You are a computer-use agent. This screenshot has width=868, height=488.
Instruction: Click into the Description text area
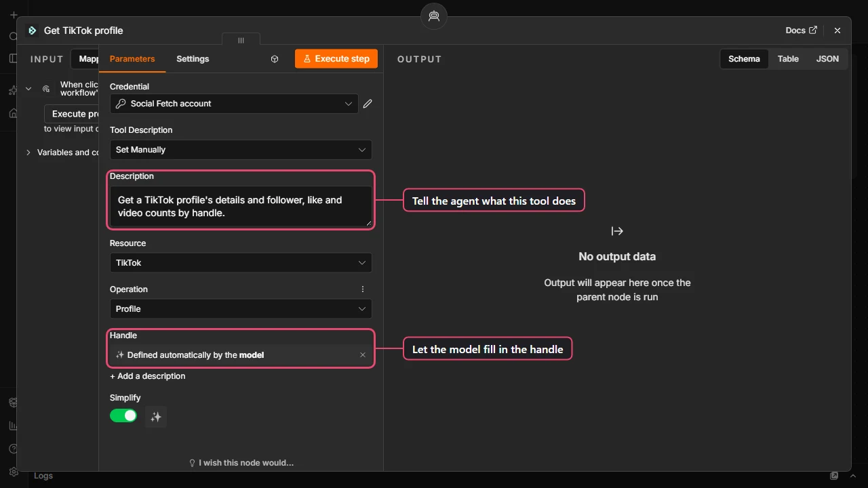pyautogui.click(x=241, y=207)
